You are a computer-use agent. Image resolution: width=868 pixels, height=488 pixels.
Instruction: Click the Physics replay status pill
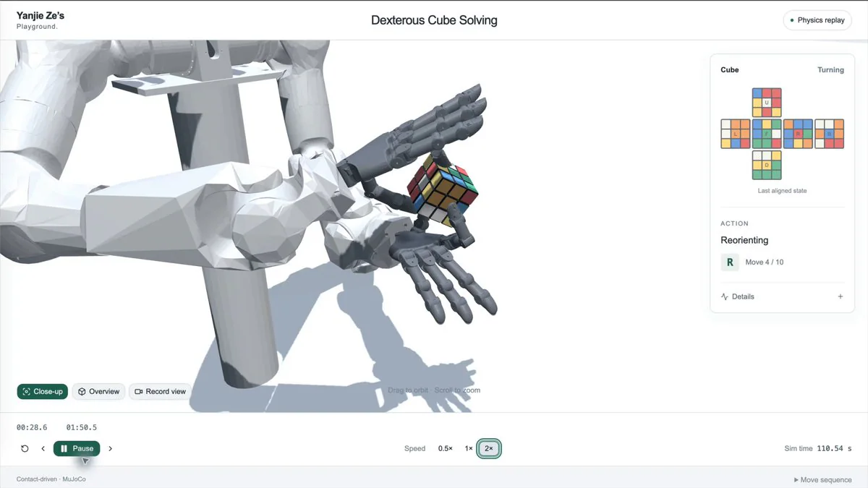coord(817,20)
